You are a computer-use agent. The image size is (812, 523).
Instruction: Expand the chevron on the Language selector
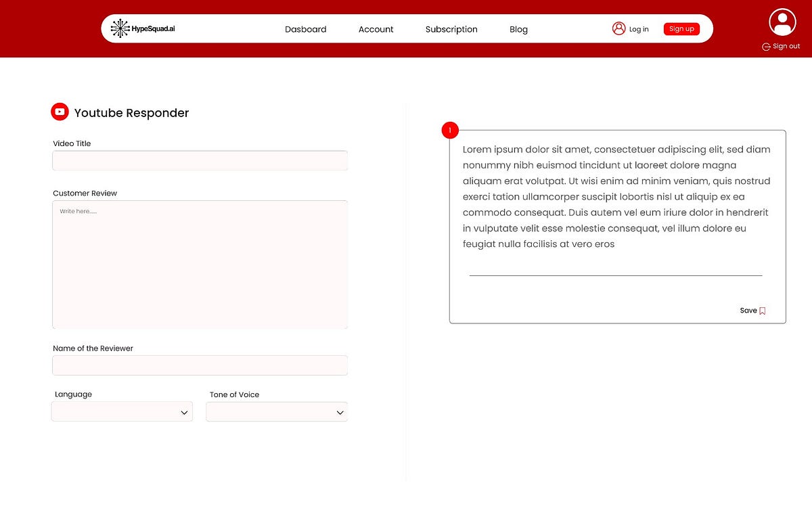[x=183, y=411]
